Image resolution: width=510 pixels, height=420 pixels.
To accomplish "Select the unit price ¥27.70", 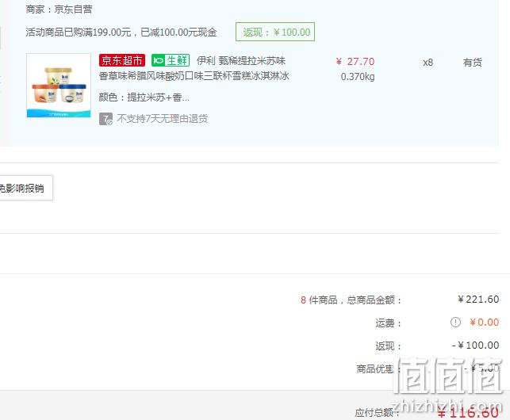I will (x=355, y=62).
